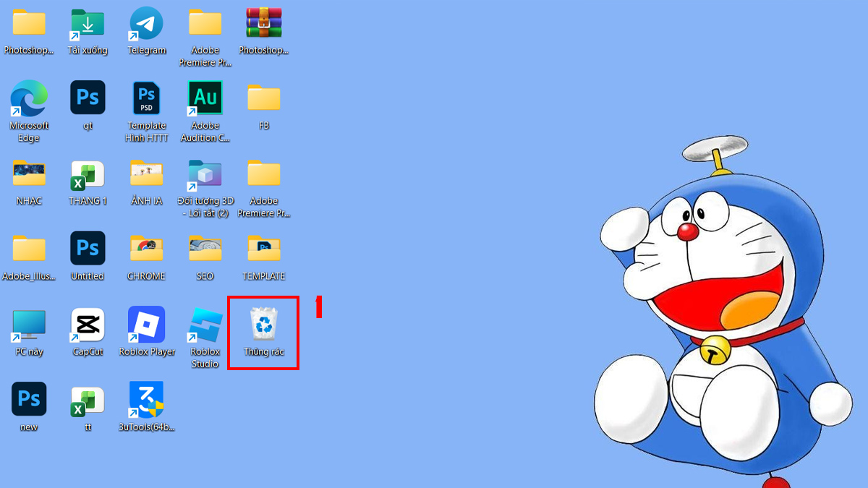868x488 pixels.
Task: Select the CHROME folder
Action: tap(146, 249)
